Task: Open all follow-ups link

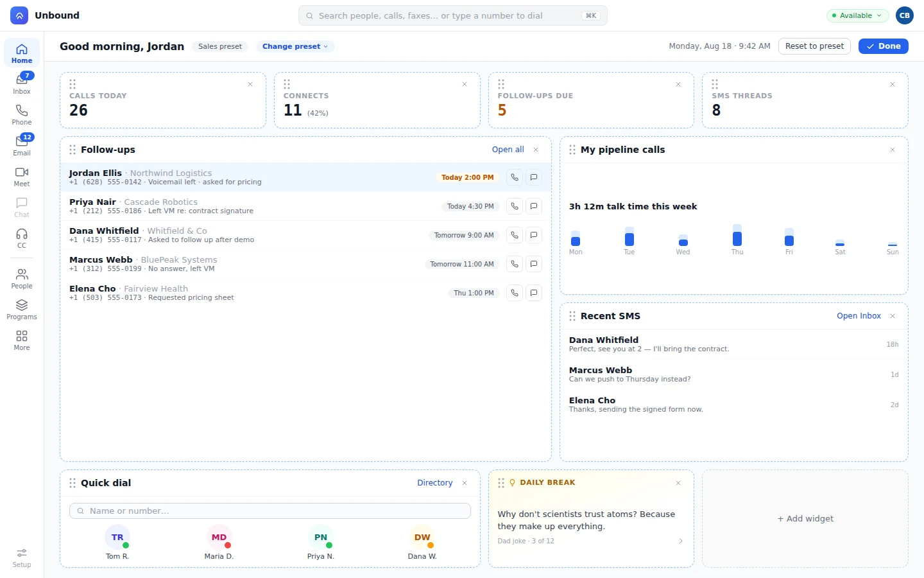Action: [x=508, y=150]
